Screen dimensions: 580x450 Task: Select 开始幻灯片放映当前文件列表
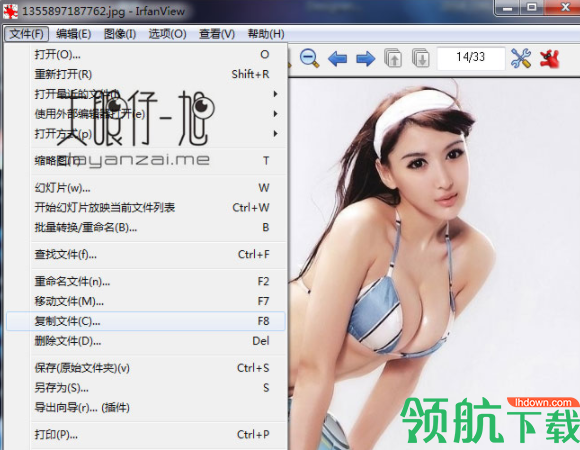[146, 207]
